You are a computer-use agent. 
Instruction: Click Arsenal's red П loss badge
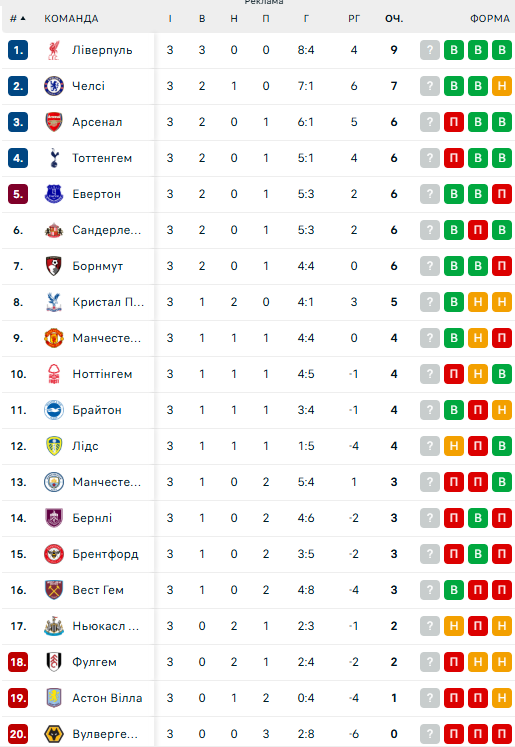pyautogui.click(x=454, y=122)
